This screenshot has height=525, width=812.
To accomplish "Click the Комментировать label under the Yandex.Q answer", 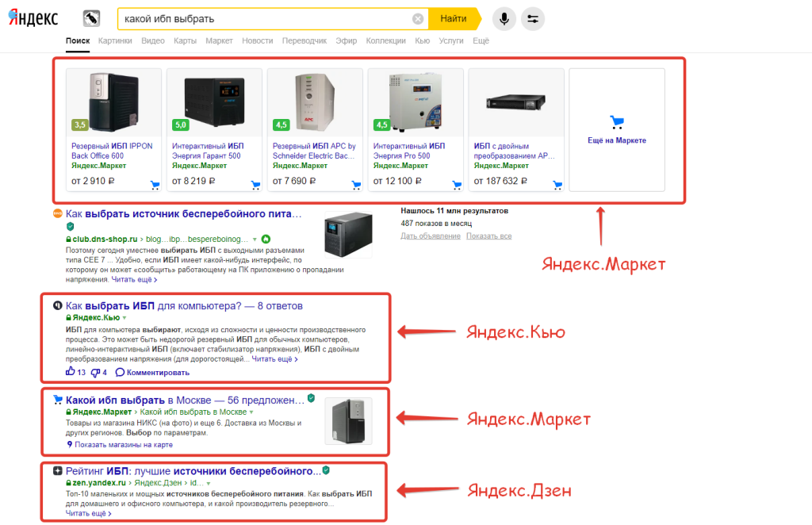I will pos(158,373).
